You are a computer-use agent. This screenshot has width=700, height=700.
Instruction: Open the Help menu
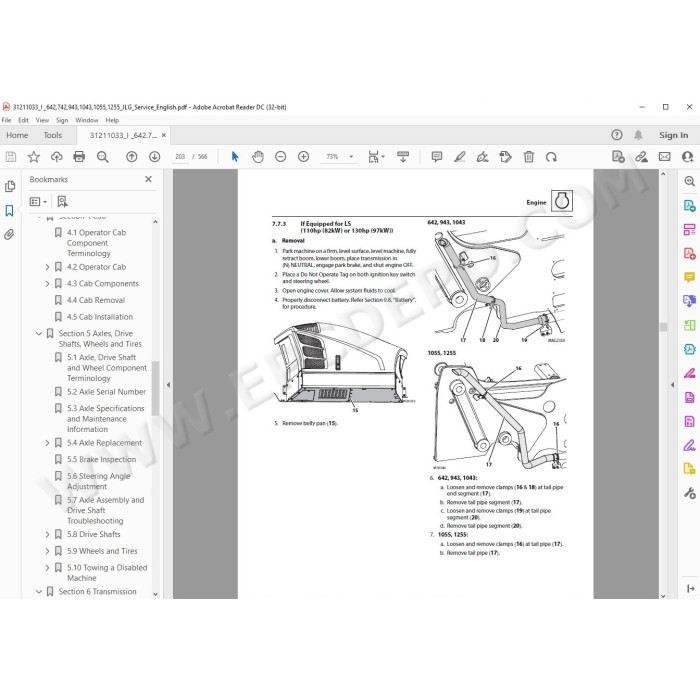tap(112, 120)
